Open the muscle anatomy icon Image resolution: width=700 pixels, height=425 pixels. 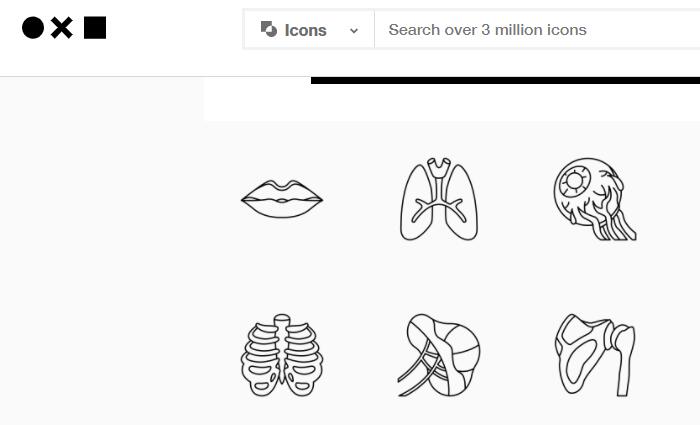pos(439,355)
